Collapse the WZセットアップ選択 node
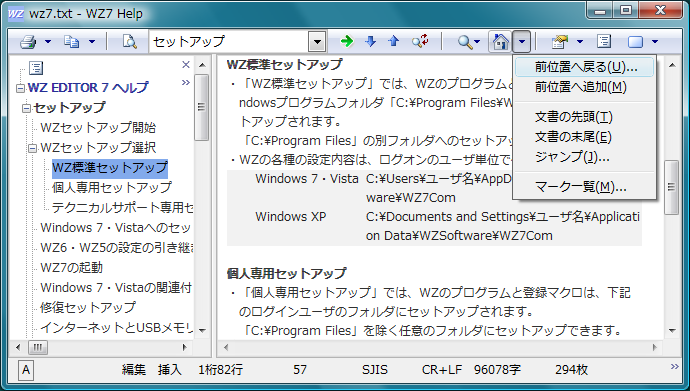This screenshot has height=391, width=690. coord(32,148)
